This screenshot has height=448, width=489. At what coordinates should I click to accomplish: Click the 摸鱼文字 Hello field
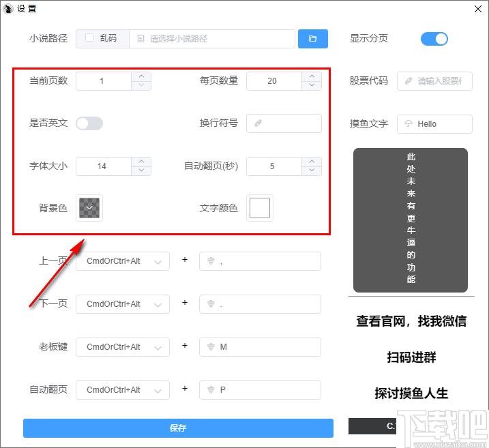(x=434, y=124)
